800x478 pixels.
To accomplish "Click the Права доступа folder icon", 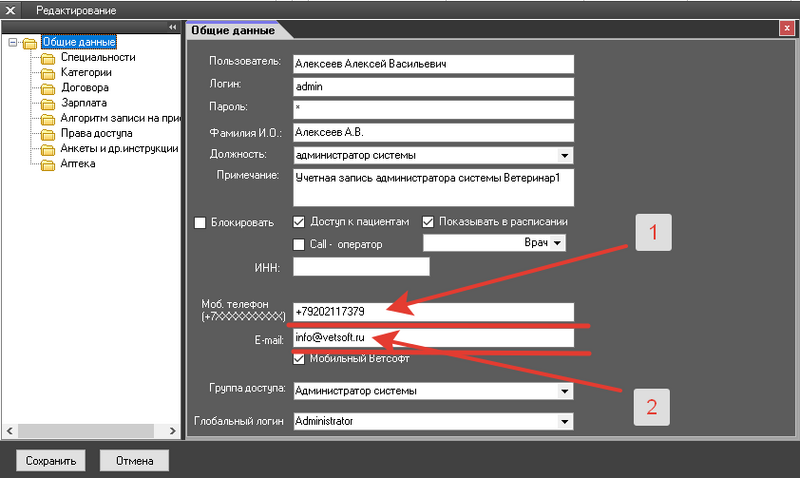I will [48, 134].
